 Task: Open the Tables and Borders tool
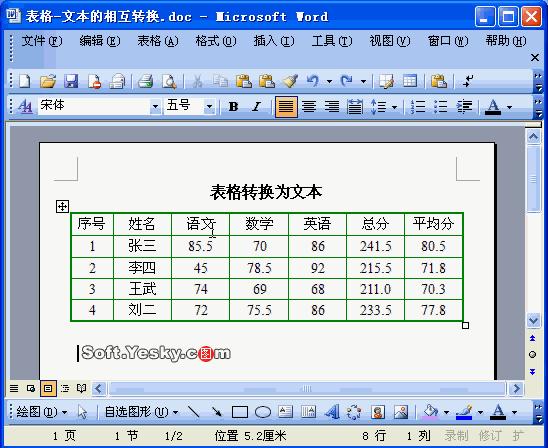pos(387,81)
